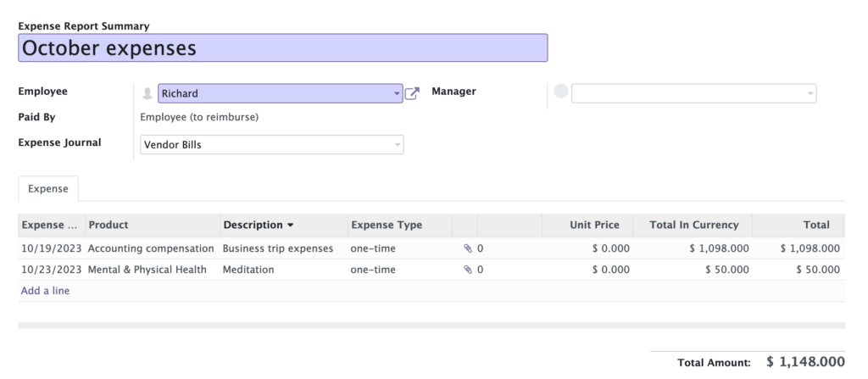Click the Expense date column header

[52, 225]
